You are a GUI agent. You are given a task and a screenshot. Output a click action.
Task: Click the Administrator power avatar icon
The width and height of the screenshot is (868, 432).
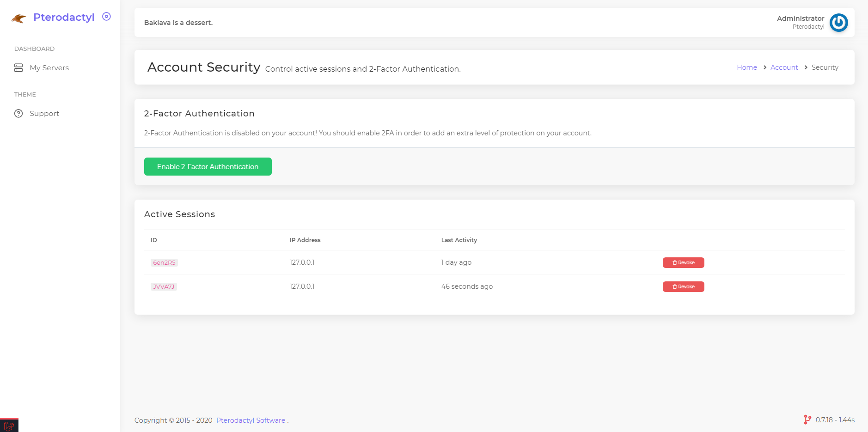click(x=838, y=23)
